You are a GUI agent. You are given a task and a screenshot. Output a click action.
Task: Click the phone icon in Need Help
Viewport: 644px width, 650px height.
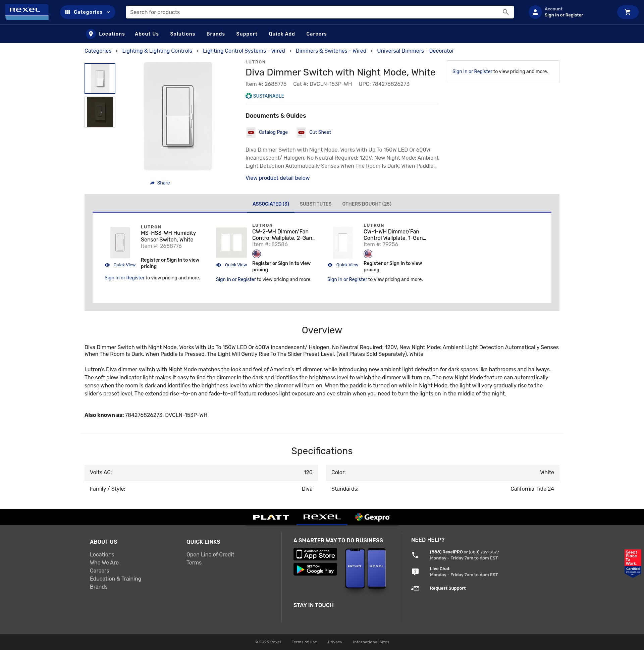[415, 555]
